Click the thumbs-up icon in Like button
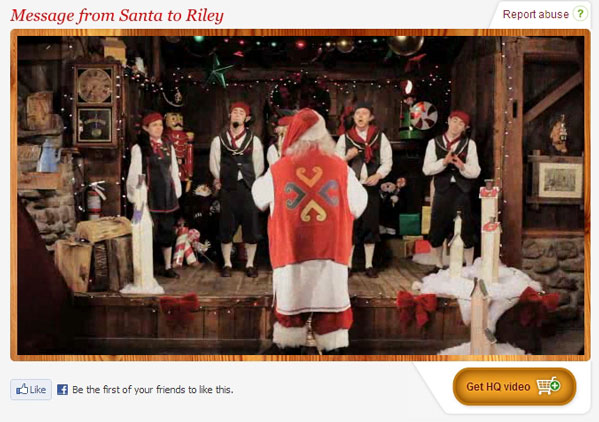Viewport: 599px width, 422px height. click(x=22, y=389)
